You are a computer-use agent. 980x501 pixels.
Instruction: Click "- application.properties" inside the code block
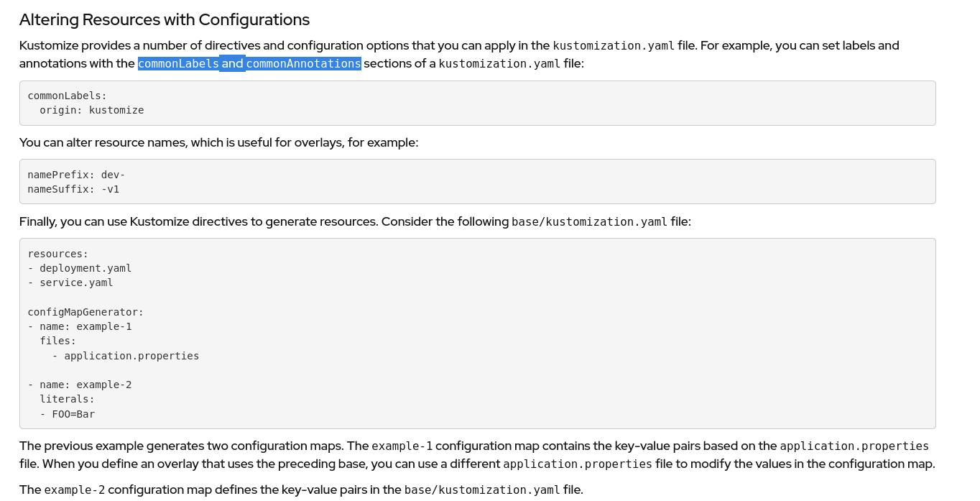tap(125, 356)
